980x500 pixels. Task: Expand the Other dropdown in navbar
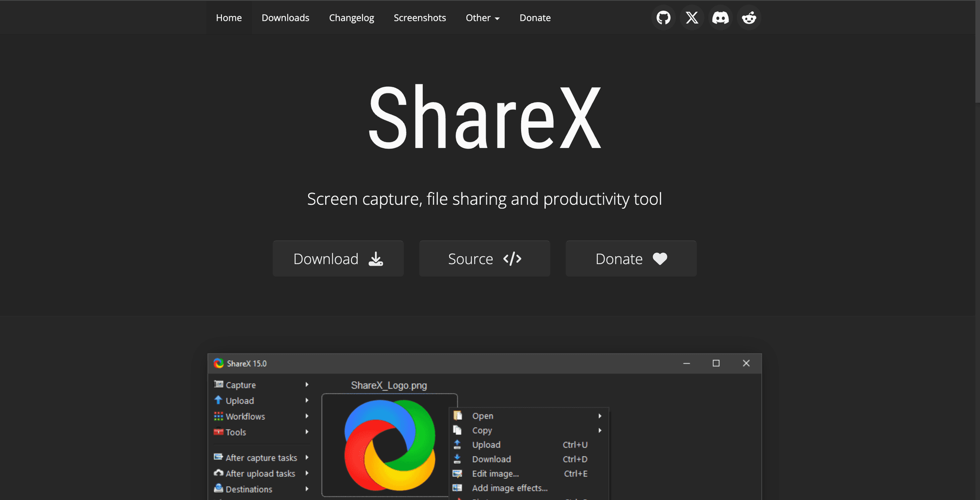tap(482, 18)
